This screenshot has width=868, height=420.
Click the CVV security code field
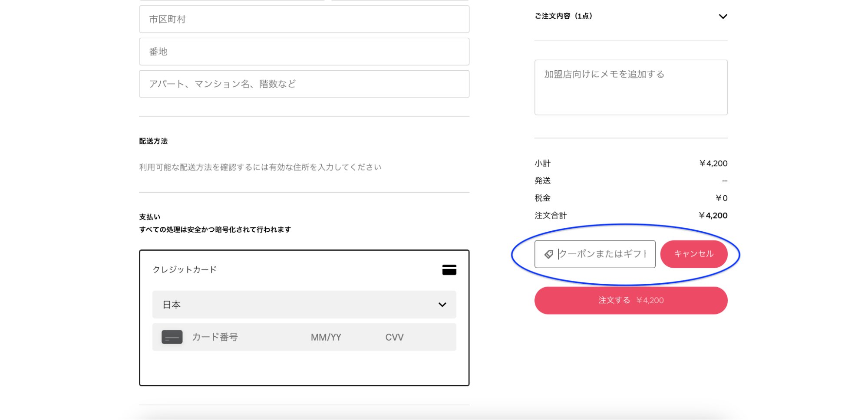coord(394,337)
